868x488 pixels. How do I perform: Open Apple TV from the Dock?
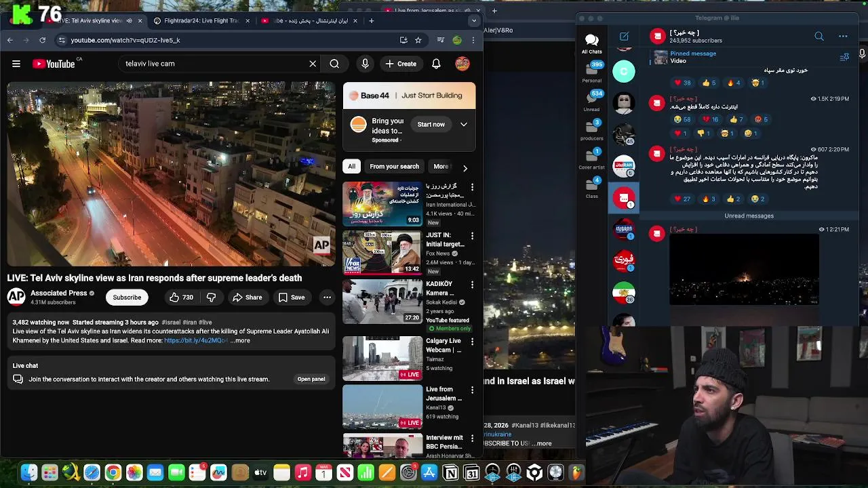[x=260, y=472]
